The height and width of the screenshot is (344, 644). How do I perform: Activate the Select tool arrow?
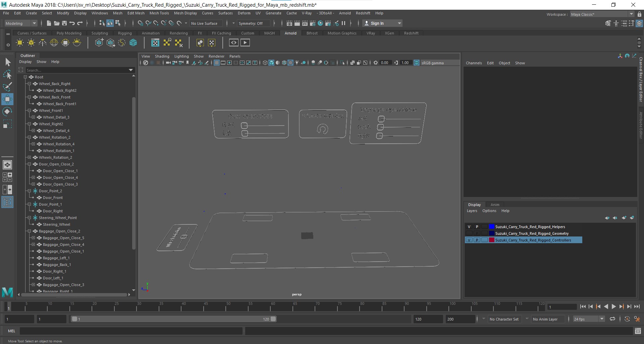pyautogui.click(x=7, y=62)
